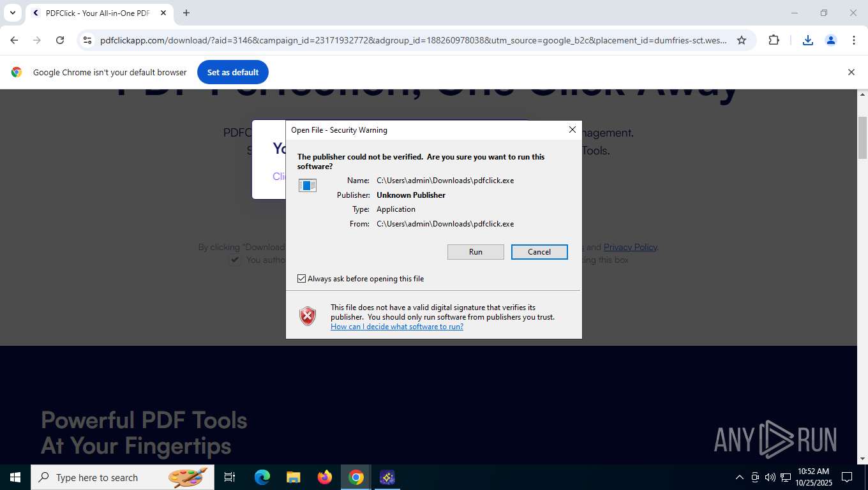
Task: Open the network tray icon
Action: coord(785,477)
